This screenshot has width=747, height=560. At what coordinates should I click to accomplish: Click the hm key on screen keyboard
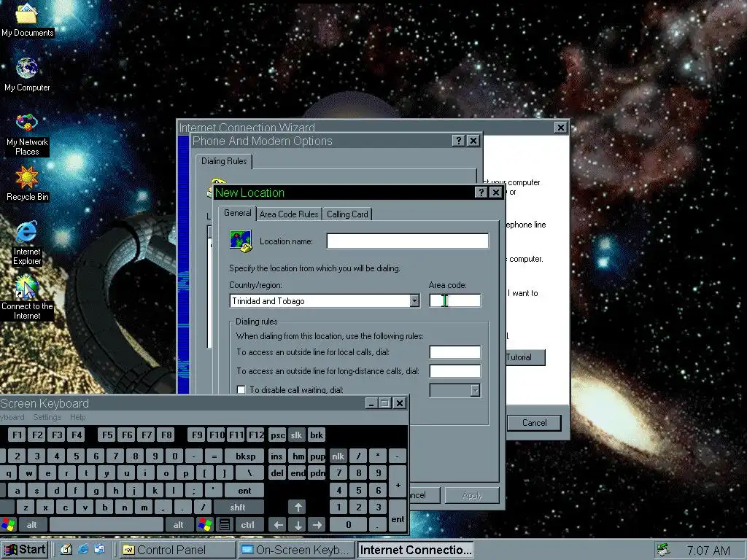(298, 456)
